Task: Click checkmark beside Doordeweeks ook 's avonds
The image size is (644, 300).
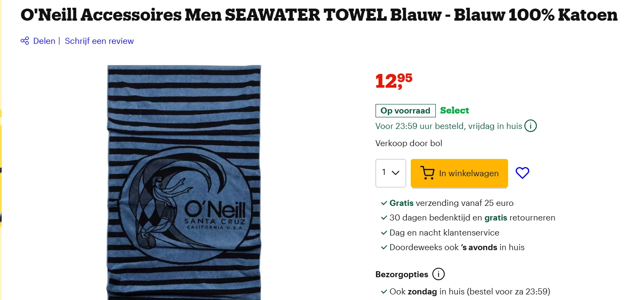Action: tap(384, 248)
